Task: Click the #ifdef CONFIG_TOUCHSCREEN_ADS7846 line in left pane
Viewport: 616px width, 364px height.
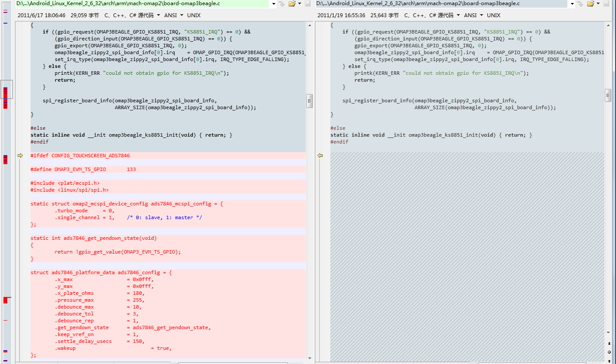Action: pyautogui.click(x=80, y=156)
